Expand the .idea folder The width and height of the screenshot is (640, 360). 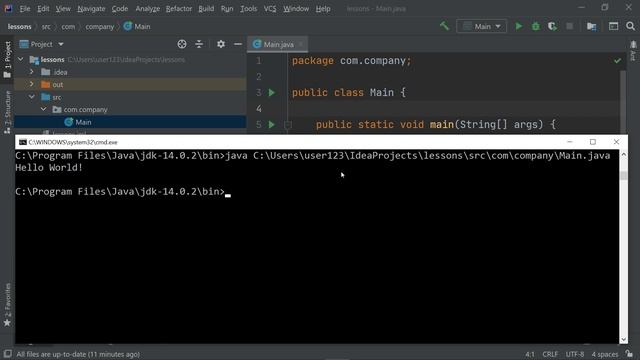tap(32, 72)
